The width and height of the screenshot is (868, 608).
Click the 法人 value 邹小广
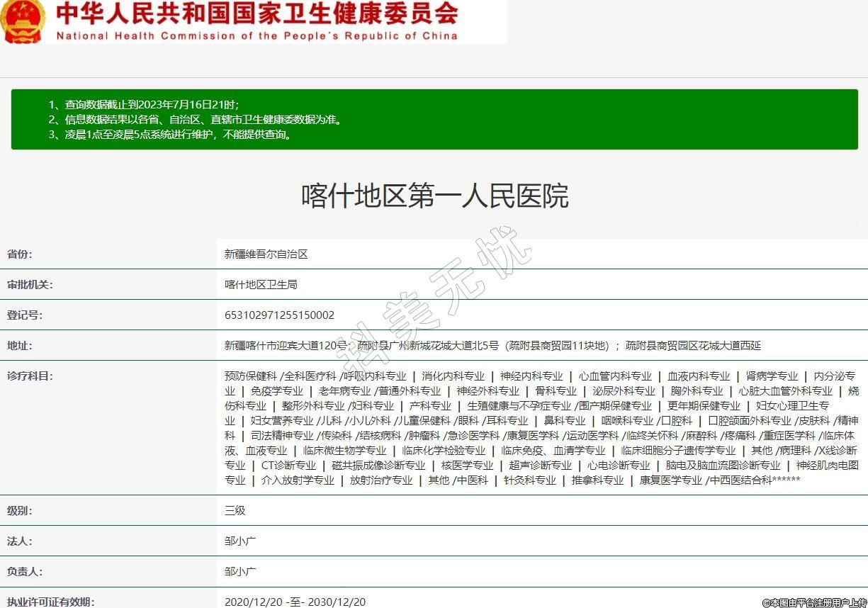click(x=240, y=541)
